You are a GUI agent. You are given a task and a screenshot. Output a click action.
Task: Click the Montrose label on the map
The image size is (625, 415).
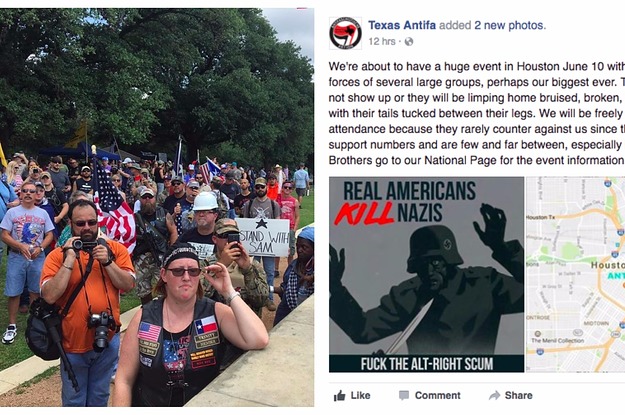pos(539,318)
